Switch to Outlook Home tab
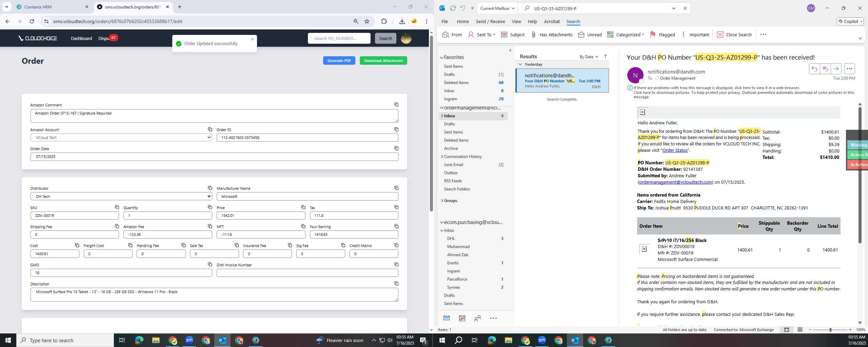The height and width of the screenshot is (347, 868). tap(462, 21)
